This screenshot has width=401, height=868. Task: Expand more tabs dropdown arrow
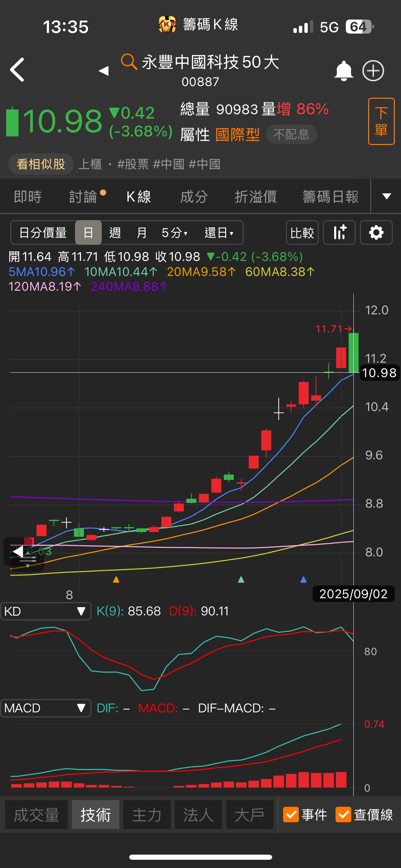(x=387, y=196)
